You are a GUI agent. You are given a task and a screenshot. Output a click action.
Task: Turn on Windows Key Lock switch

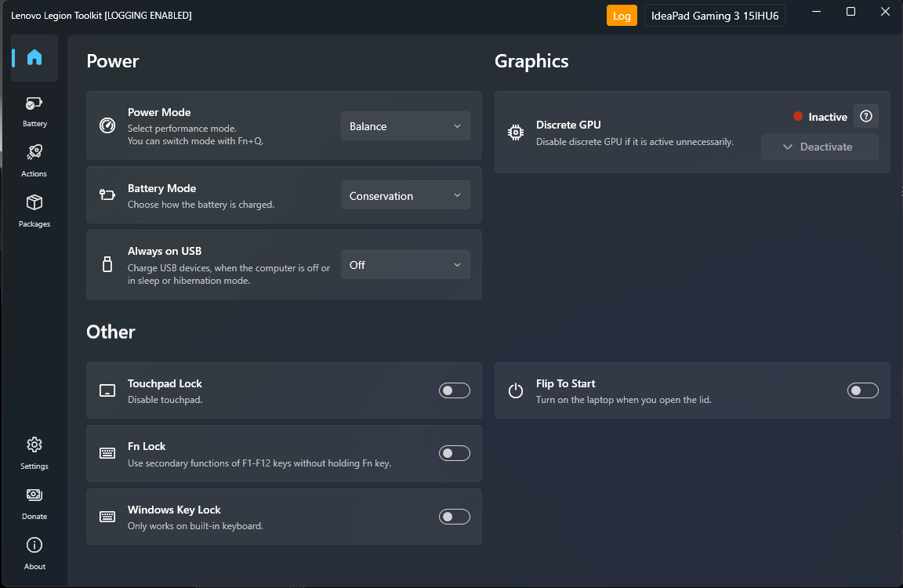pos(455,517)
